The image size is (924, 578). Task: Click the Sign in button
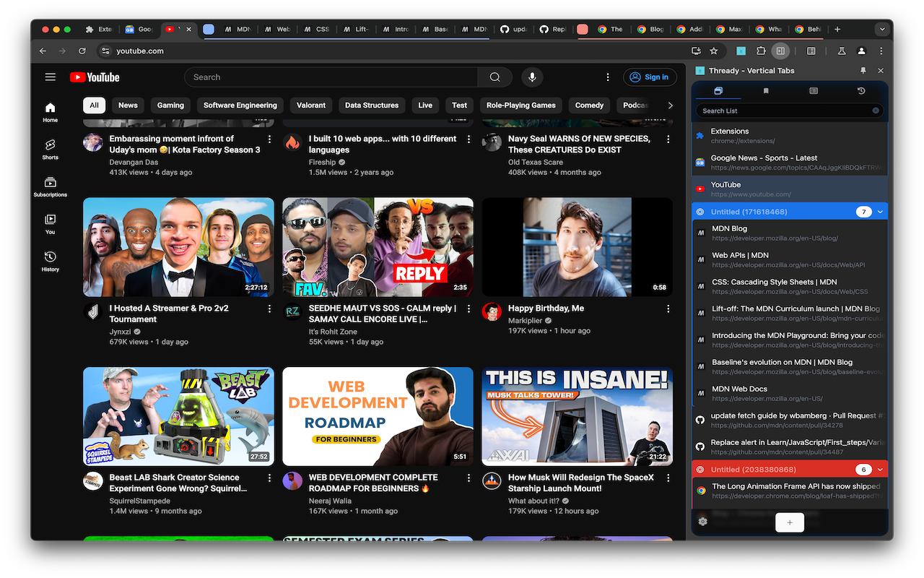coord(649,77)
